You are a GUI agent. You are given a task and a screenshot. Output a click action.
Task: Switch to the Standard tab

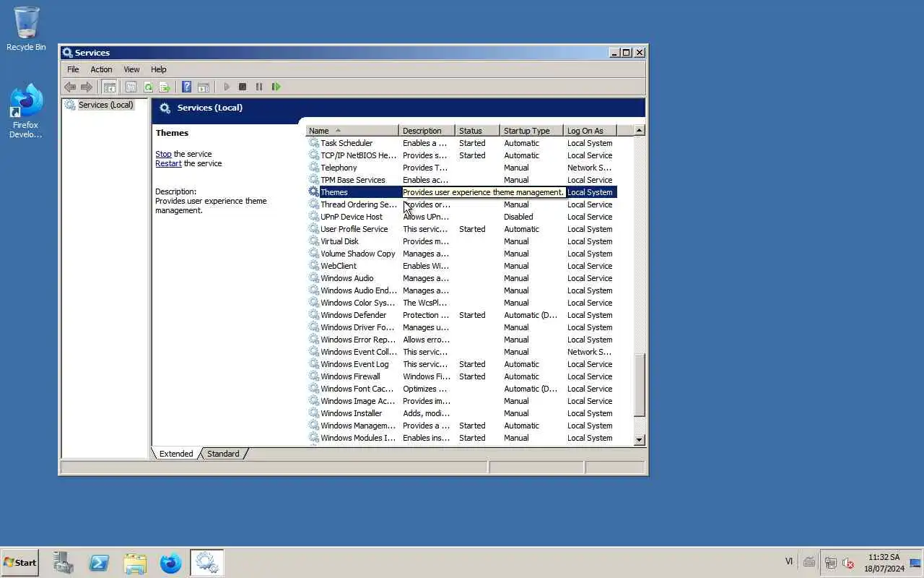pos(223,454)
